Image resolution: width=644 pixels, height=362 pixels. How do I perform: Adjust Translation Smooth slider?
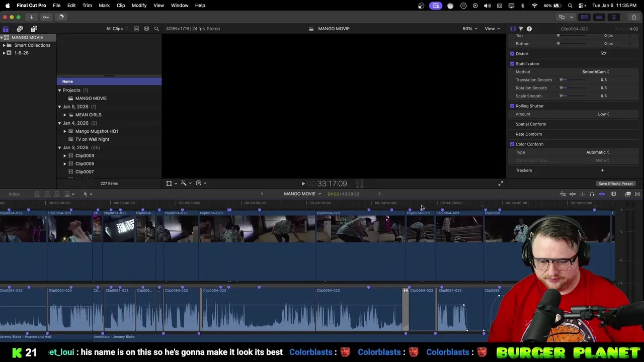tap(573, 80)
